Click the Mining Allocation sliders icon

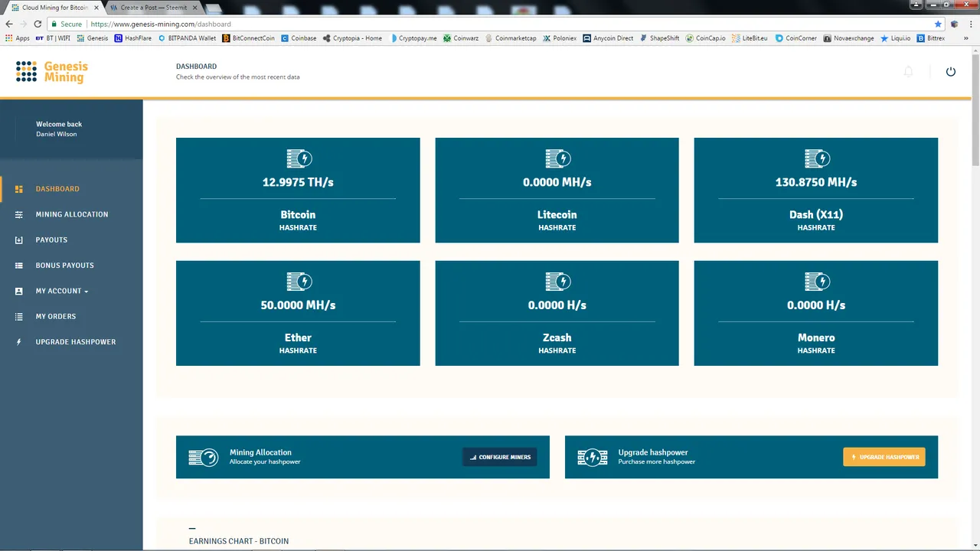point(19,214)
